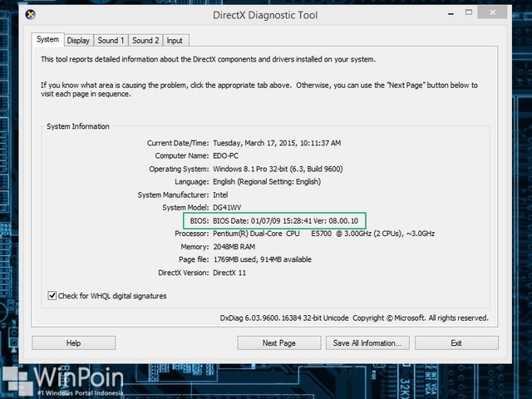Viewport: 532px width, 399px height.
Task: Click the Current Date/Time value text
Action: pyautogui.click(x=277, y=143)
